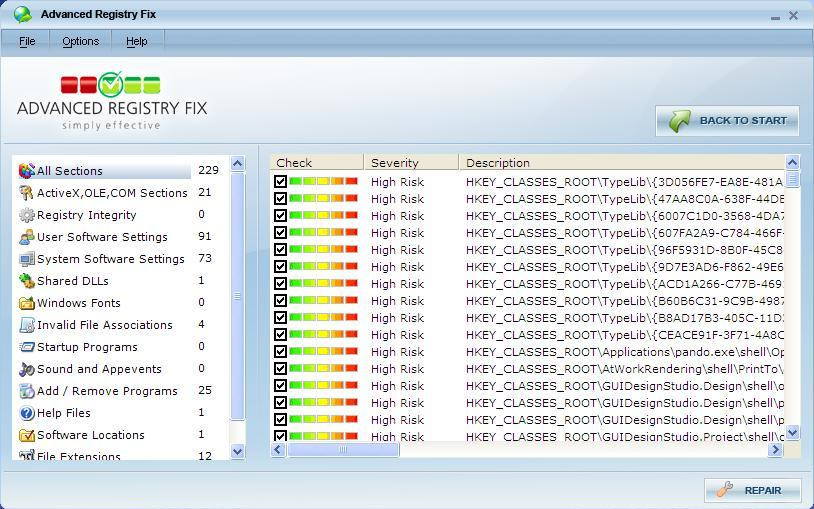Uncheck the TypeLib {6007C1D0 entry checkbox
The width and height of the screenshot is (814, 509).
pos(280,216)
